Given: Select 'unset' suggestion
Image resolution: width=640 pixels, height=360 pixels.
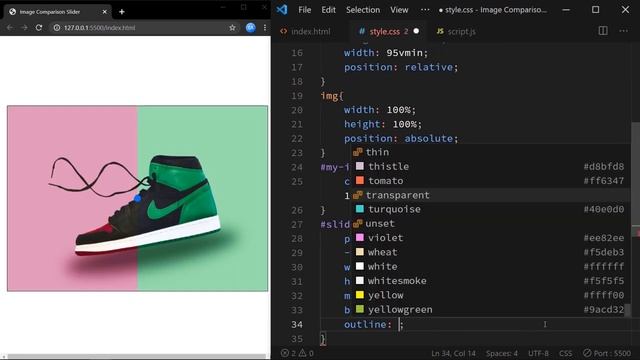Looking at the screenshot, I should click(490, 223).
